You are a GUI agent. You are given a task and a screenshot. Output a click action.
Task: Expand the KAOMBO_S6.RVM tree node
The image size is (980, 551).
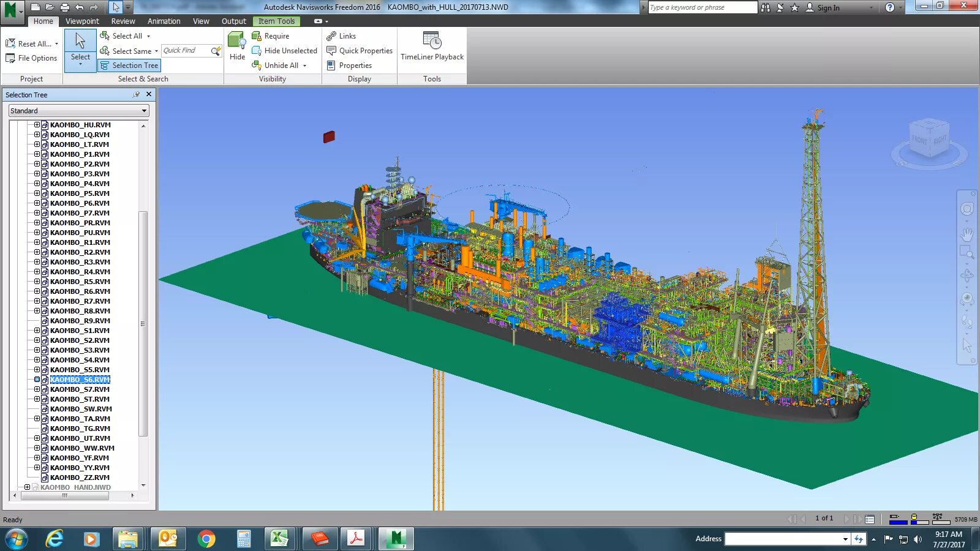tap(37, 380)
